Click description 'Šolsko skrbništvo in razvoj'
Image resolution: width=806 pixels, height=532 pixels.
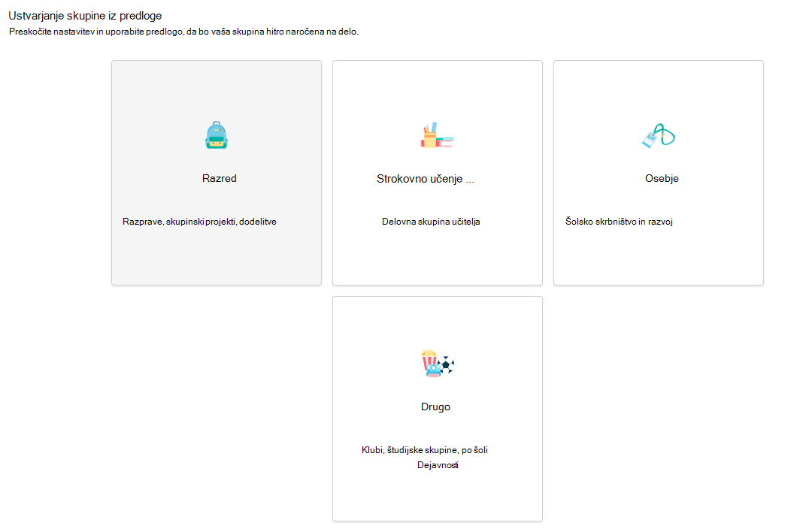coord(619,222)
